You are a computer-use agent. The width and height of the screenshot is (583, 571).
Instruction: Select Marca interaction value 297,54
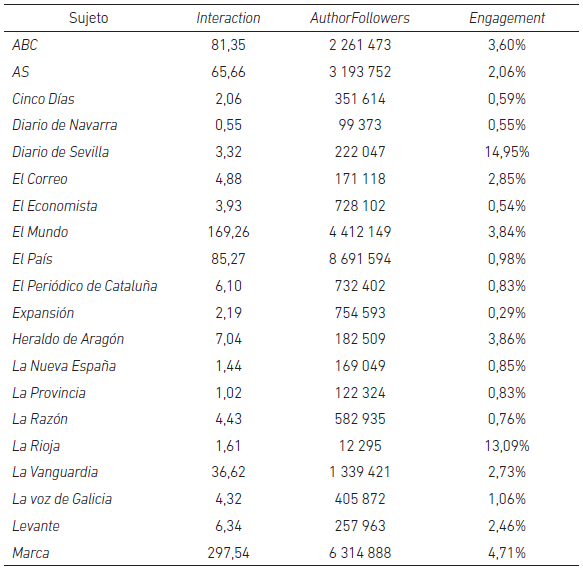coord(228,553)
